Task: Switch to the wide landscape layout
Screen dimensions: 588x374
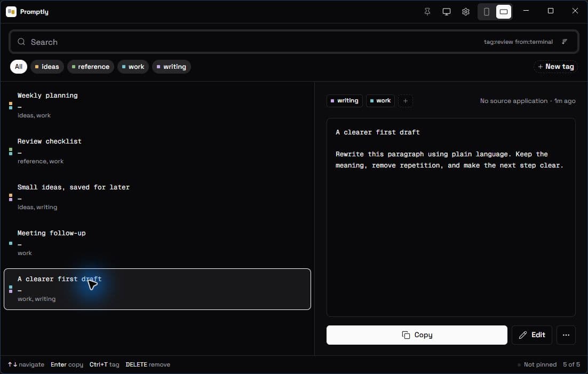Action: 504,12
